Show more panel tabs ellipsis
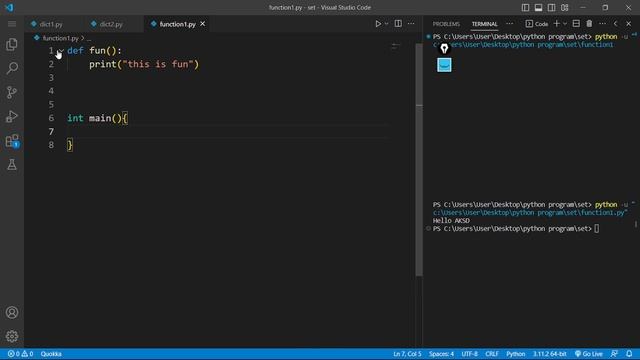Viewport: 640px width, 360px height. coord(510,24)
